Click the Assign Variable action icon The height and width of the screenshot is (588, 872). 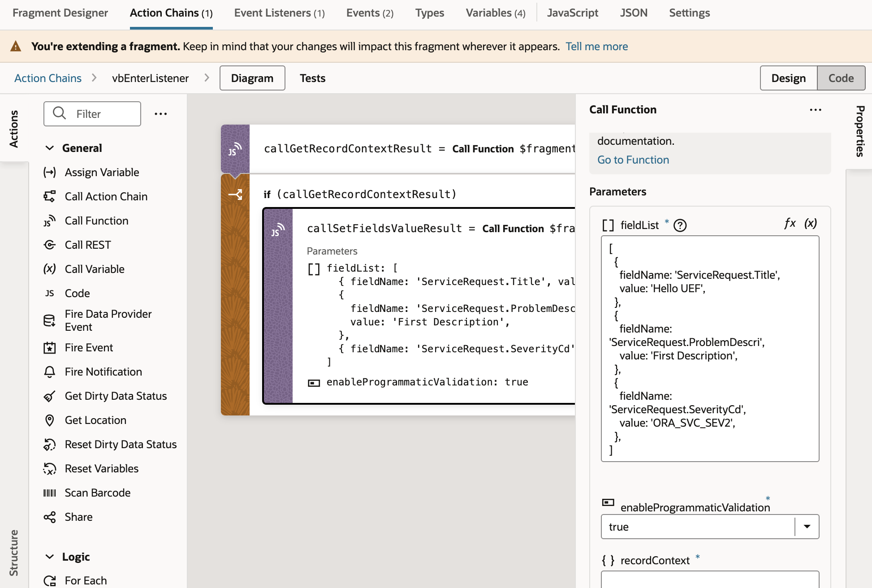click(x=49, y=171)
